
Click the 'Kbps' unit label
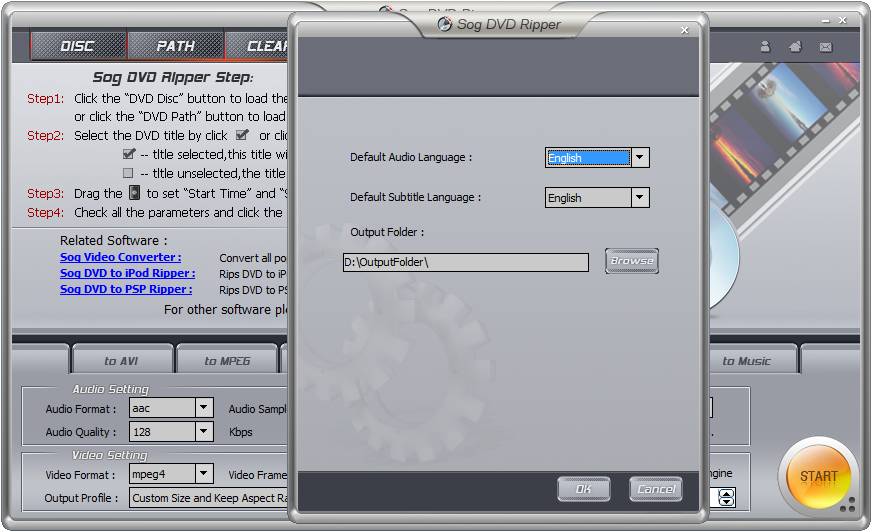pyautogui.click(x=241, y=432)
